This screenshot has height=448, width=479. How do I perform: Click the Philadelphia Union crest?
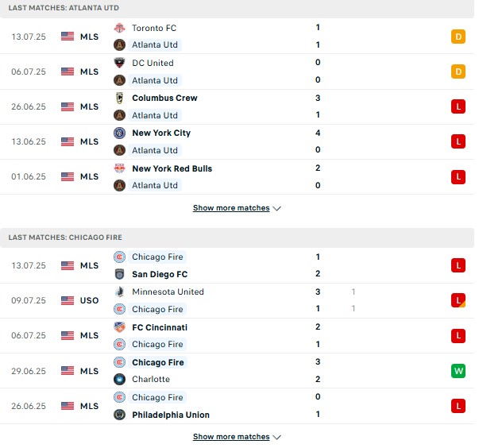pyautogui.click(x=119, y=415)
